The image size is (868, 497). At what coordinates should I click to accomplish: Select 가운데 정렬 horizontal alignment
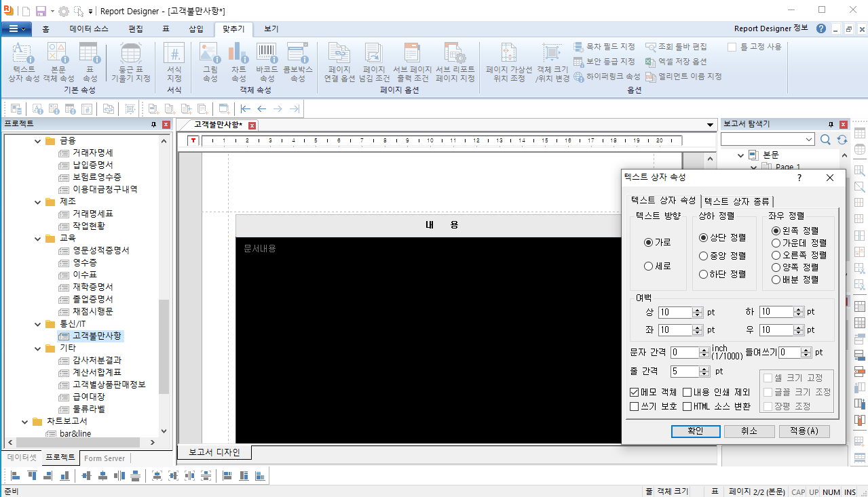(x=776, y=243)
